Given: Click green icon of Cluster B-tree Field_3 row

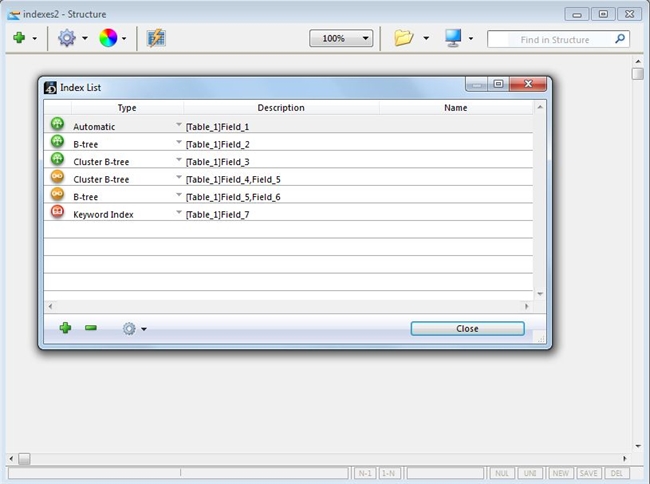Looking at the screenshot, I should point(57,159).
